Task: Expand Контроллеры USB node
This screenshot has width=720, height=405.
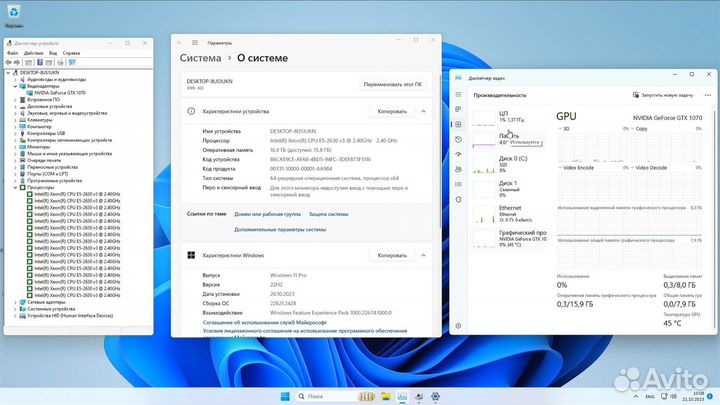Action: click(x=15, y=134)
